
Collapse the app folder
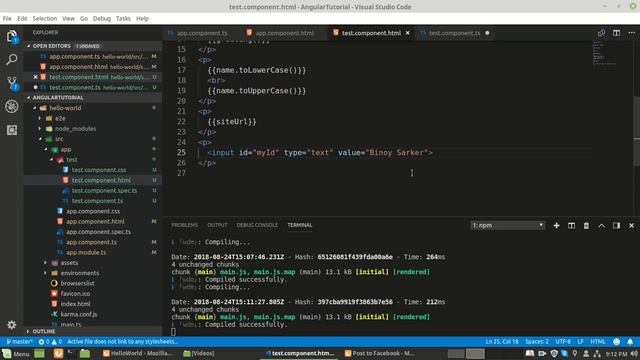[46, 149]
